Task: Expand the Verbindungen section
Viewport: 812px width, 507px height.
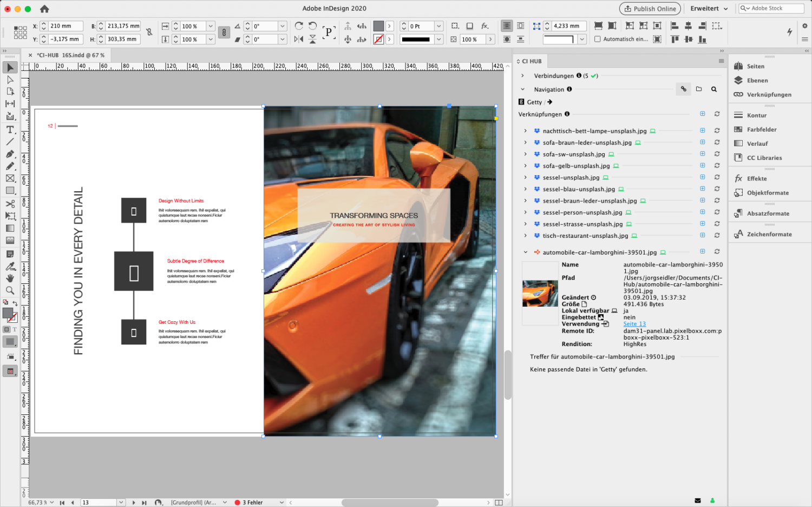Action: tap(522, 76)
